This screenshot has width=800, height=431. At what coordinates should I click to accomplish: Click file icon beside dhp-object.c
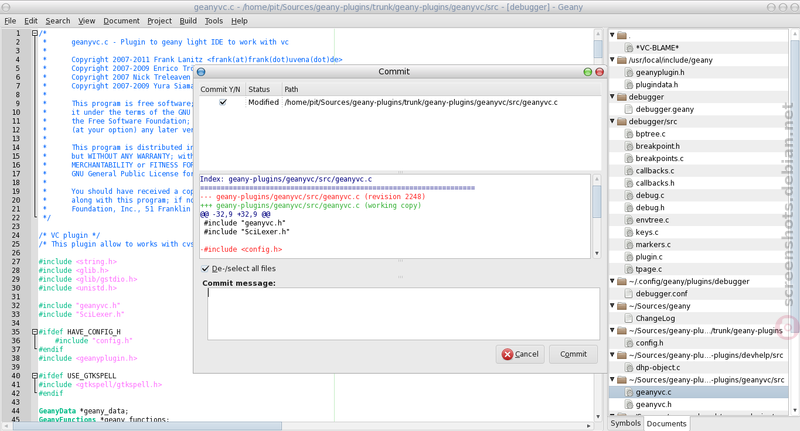click(x=629, y=367)
